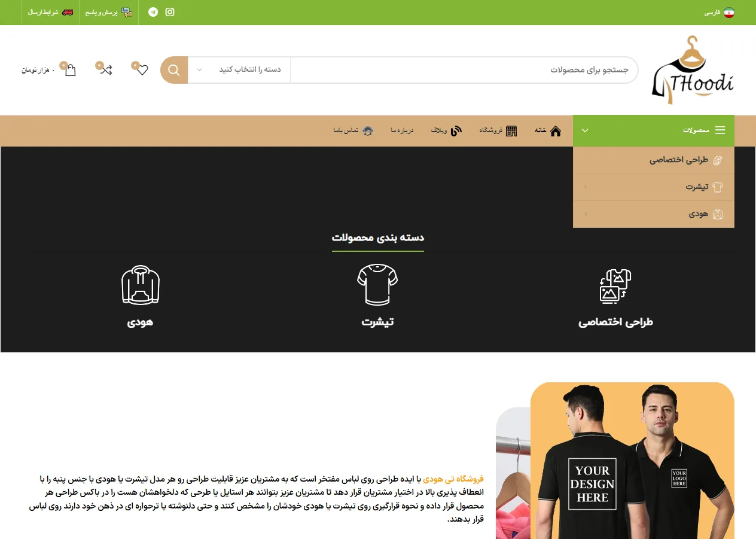Open the فروشگاه shop menu item
756x539 pixels.
point(498,130)
